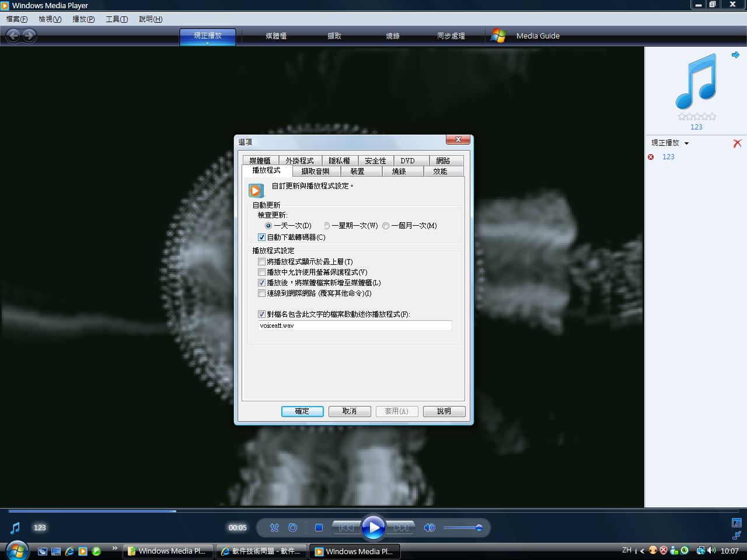Enable 將播放程式顯示於最上層(T)
The width and height of the screenshot is (747, 560).
coord(305,262)
